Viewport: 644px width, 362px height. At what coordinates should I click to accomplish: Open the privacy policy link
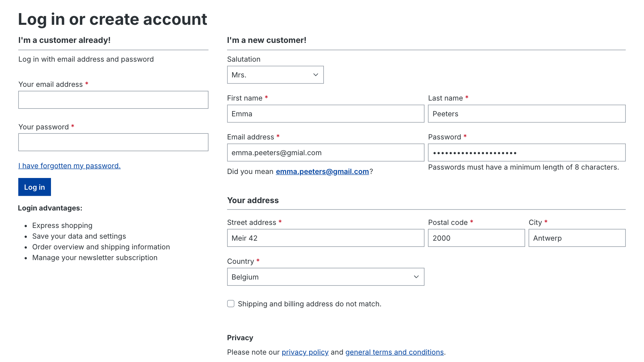click(x=305, y=352)
